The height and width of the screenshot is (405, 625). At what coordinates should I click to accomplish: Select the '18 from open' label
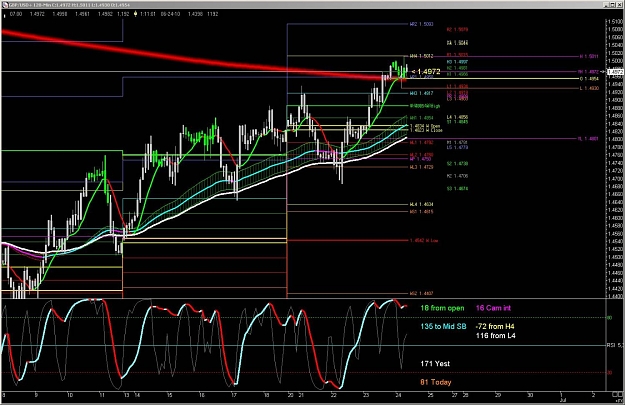pyautogui.click(x=442, y=308)
